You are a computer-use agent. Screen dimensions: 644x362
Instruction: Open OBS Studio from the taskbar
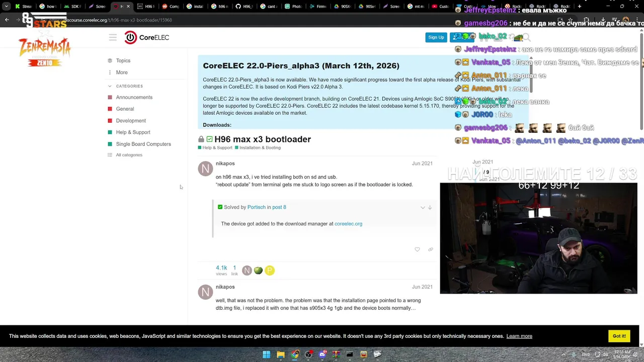pyautogui.click(x=308, y=354)
